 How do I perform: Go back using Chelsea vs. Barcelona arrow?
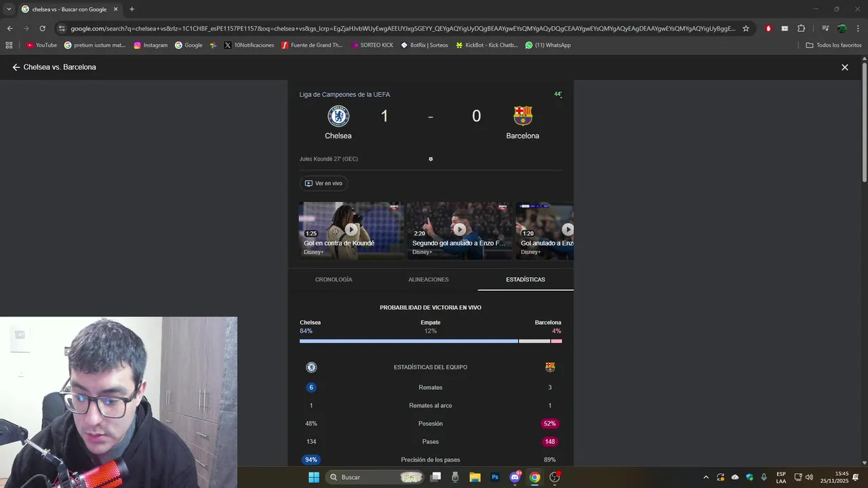click(16, 67)
